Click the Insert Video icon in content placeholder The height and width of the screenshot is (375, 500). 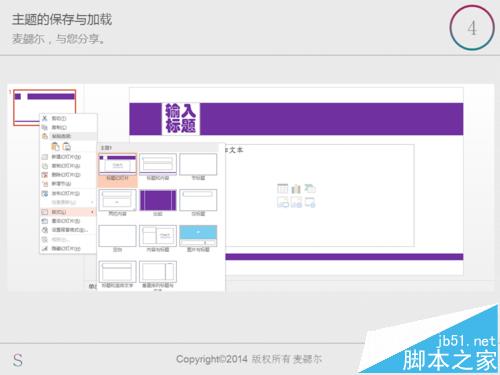[310, 202]
